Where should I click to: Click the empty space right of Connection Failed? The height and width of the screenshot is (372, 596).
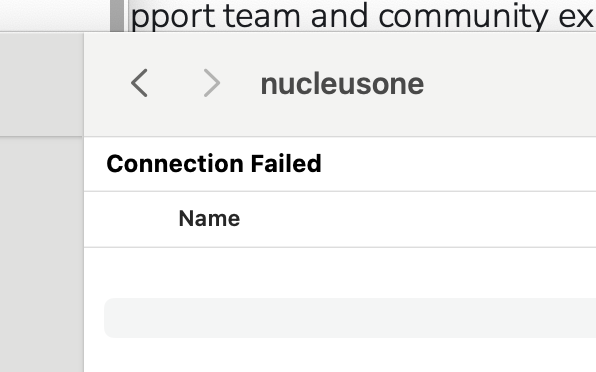coord(458,164)
